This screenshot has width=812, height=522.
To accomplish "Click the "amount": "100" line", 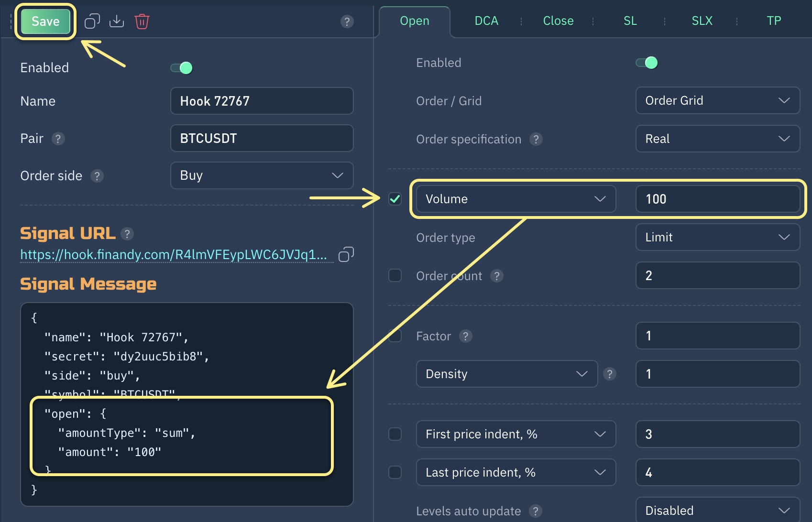I will [x=110, y=452].
